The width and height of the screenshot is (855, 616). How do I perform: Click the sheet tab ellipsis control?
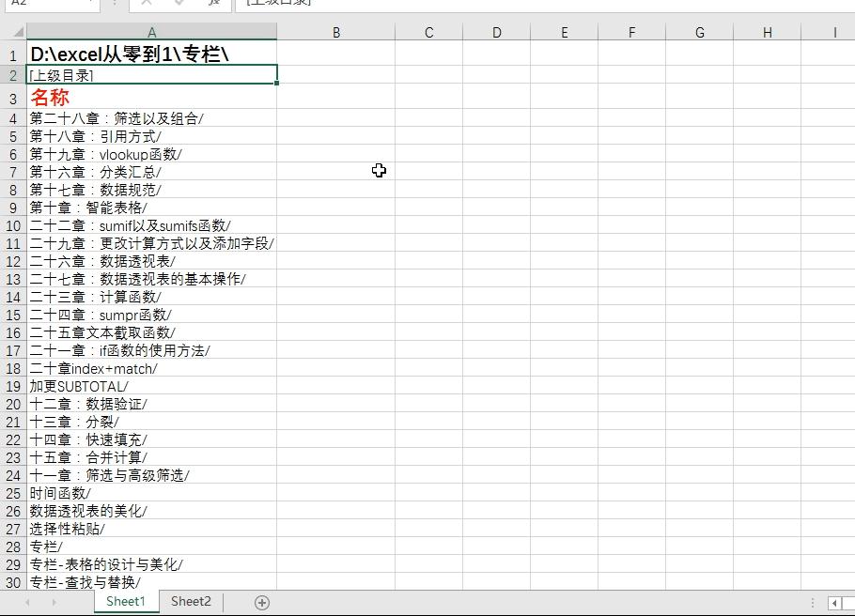(x=813, y=601)
